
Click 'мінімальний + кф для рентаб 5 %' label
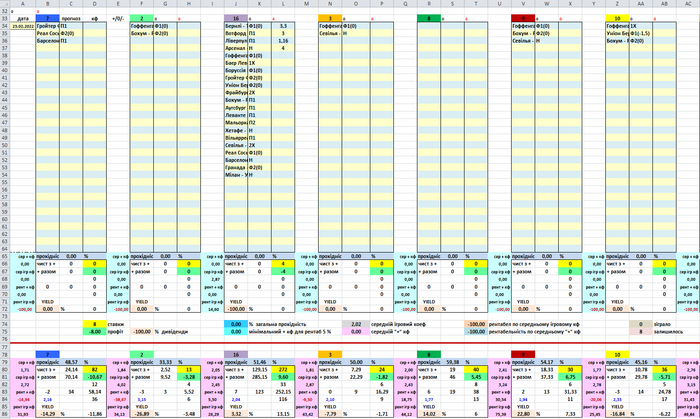point(290,332)
